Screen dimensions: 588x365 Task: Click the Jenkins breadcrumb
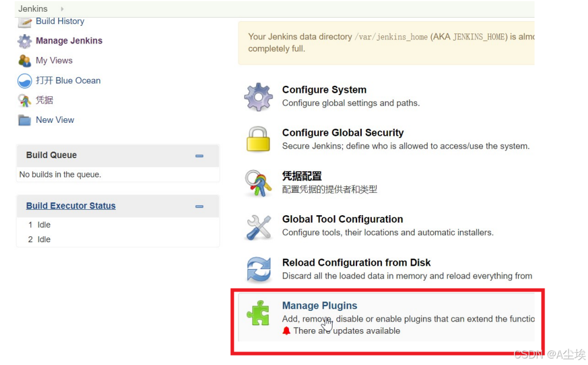pyautogui.click(x=33, y=9)
